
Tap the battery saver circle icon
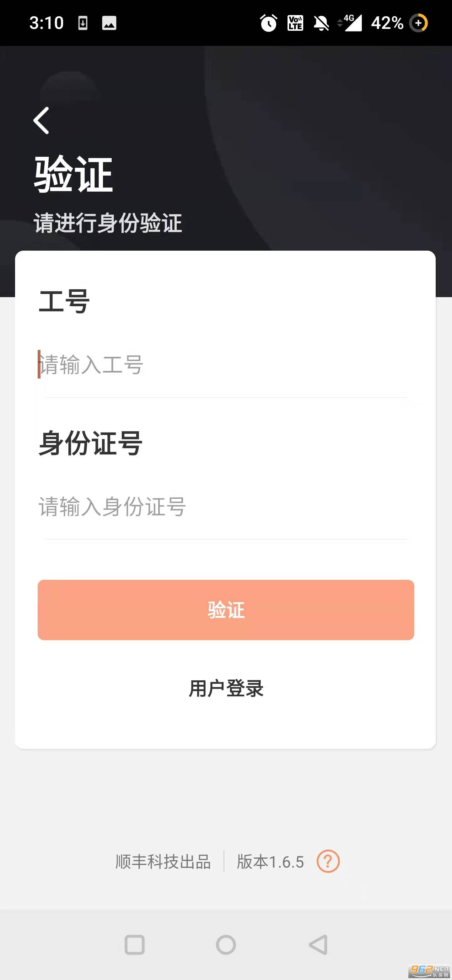click(418, 23)
